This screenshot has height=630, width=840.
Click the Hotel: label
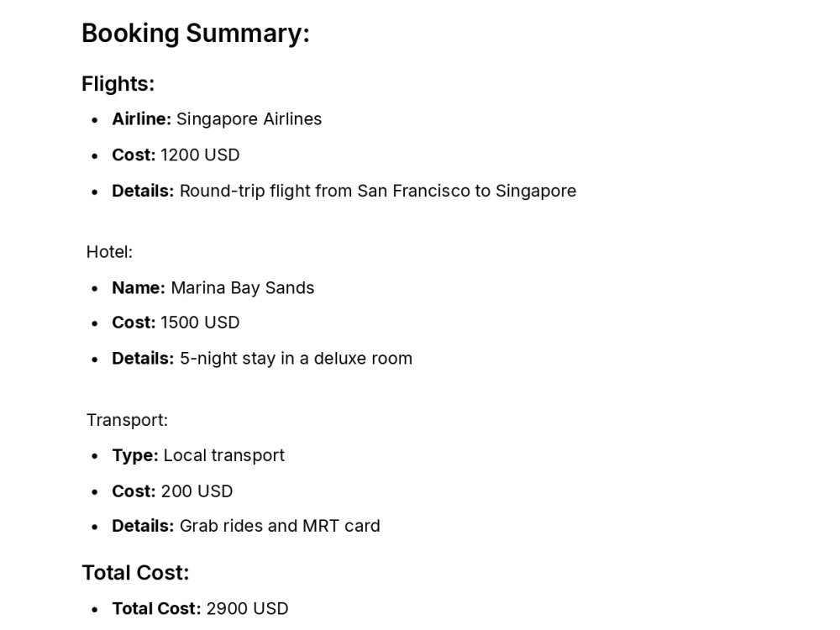tap(109, 252)
